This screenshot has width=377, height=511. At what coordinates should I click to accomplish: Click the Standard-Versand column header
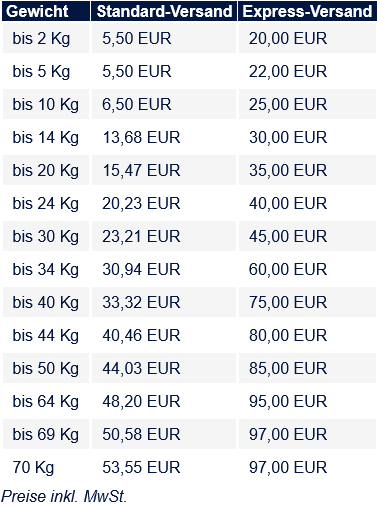pos(164,11)
